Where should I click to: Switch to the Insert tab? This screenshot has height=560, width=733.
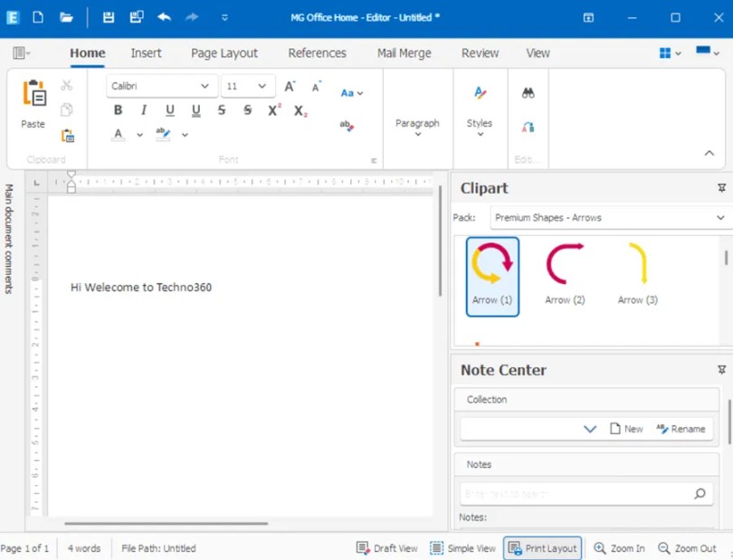coord(146,53)
